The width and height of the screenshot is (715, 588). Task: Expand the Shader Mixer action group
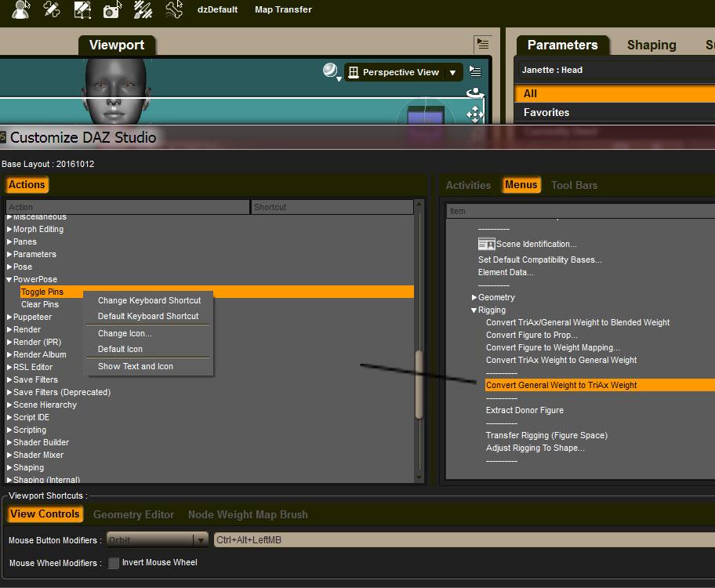pyautogui.click(x=9, y=456)
